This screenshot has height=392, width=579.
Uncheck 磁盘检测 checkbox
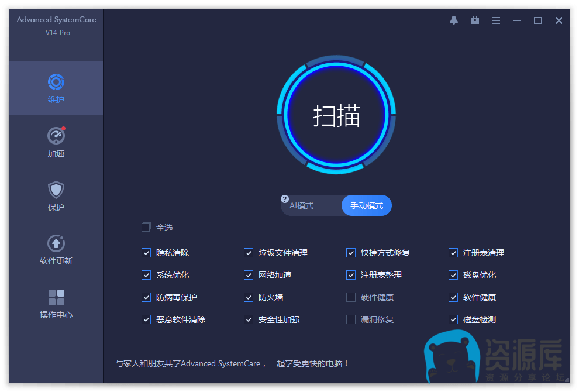[x=453, y=319]
